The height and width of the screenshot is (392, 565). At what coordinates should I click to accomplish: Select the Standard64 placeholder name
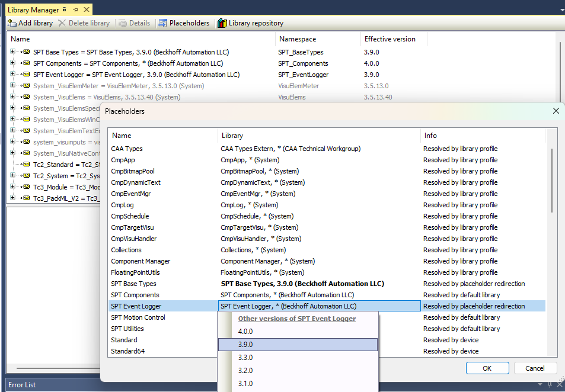click(x=128, y=351)
